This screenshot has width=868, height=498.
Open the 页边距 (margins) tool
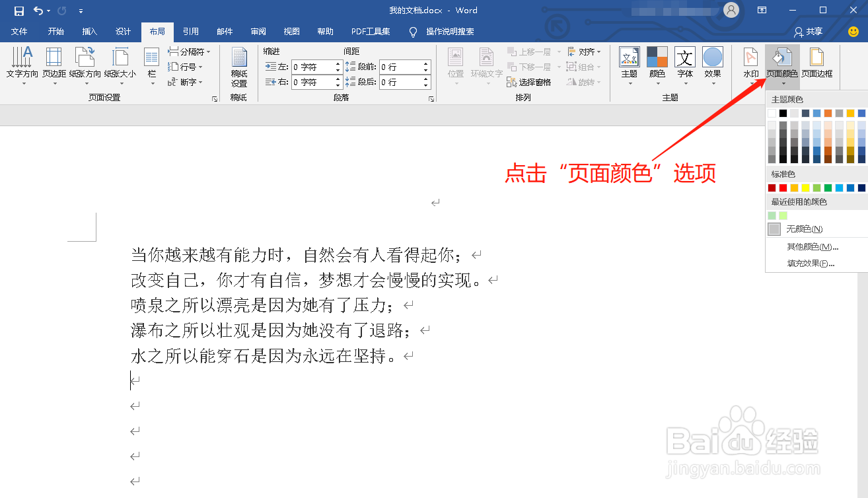point(54,63)
